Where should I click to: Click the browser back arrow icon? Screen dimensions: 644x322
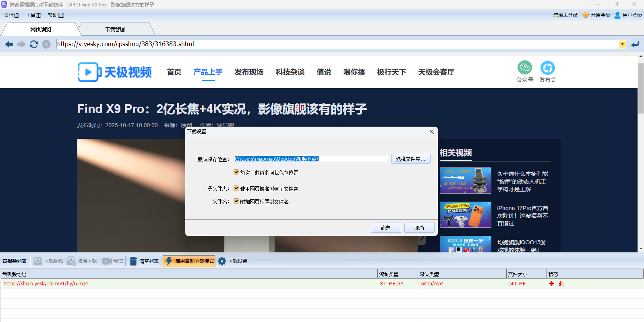point(9,44)
